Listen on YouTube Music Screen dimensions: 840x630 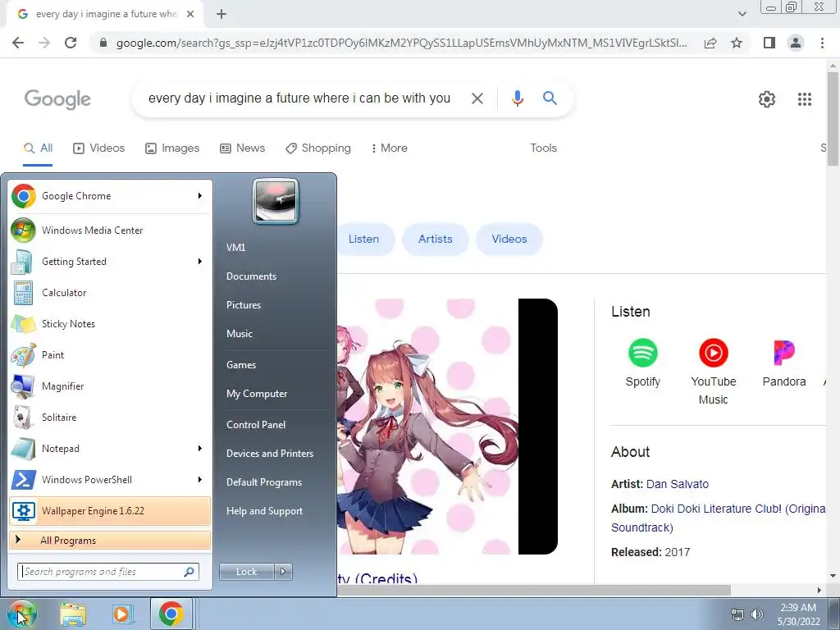[x=713, y=372]
